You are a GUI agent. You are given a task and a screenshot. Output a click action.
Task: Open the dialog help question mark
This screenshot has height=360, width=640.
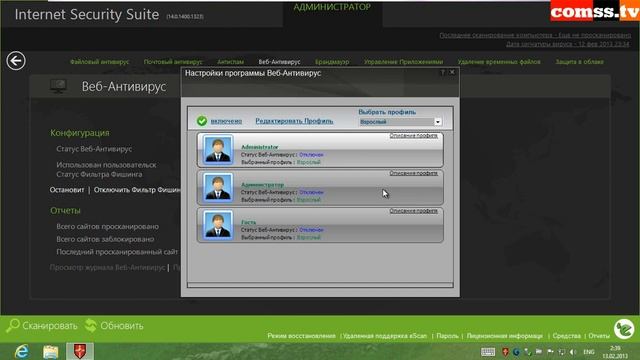tap(442, 72)
